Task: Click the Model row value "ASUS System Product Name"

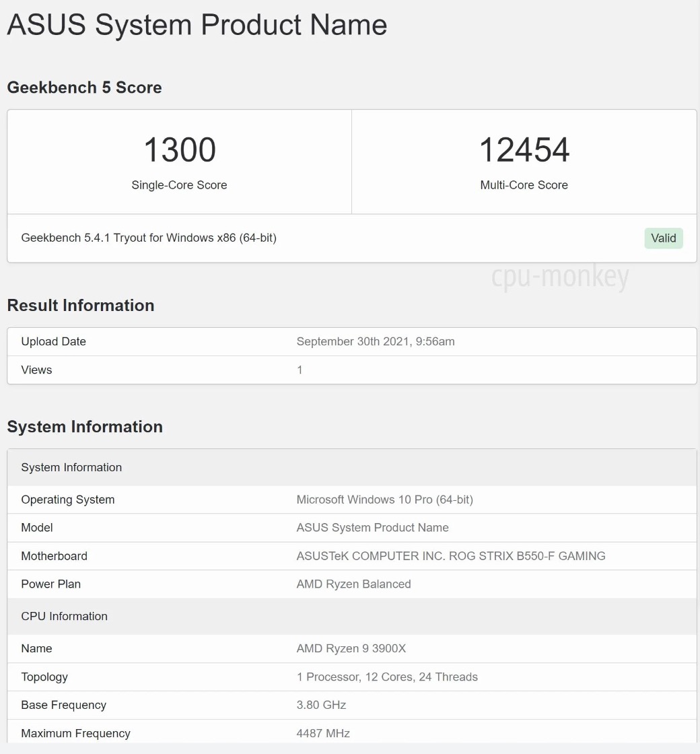Action: 373,528
